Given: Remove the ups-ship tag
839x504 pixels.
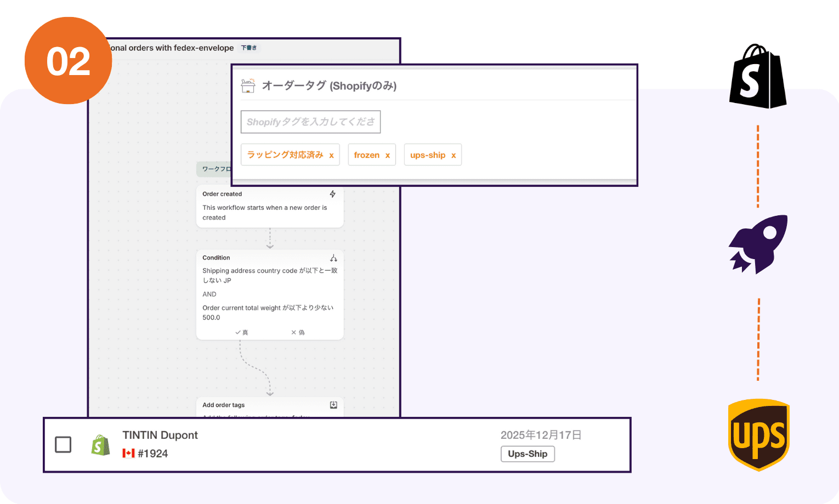Looking at the screenshot, I should pos(454,154).
